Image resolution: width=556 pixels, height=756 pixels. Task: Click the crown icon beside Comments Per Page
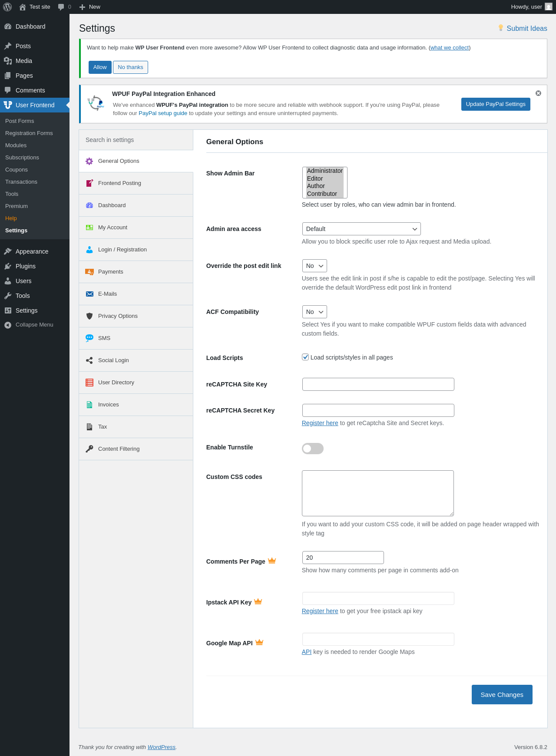[272, 561]
